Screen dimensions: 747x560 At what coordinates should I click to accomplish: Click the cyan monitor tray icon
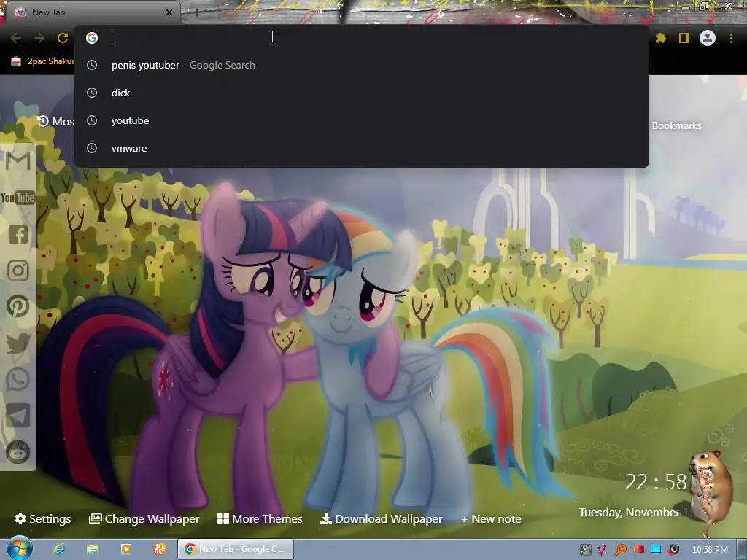coord(656,549)
